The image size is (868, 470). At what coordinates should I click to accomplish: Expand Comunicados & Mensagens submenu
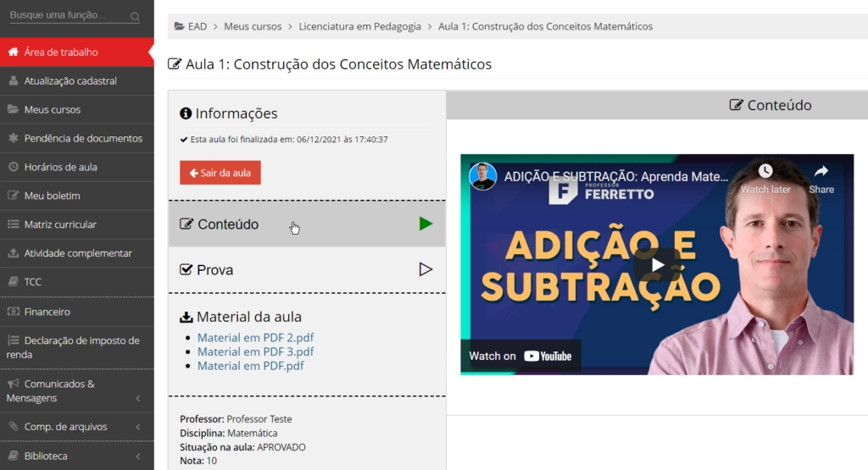(x=138, y=398)
